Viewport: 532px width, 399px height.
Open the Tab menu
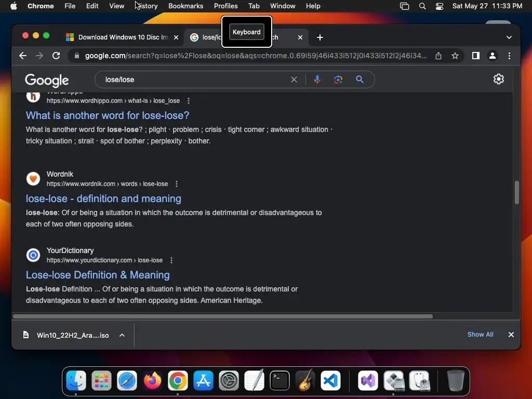click(254, 6)
